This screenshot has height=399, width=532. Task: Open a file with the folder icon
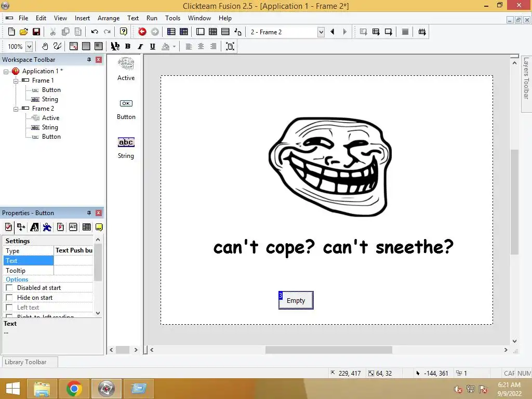[24, 32]
